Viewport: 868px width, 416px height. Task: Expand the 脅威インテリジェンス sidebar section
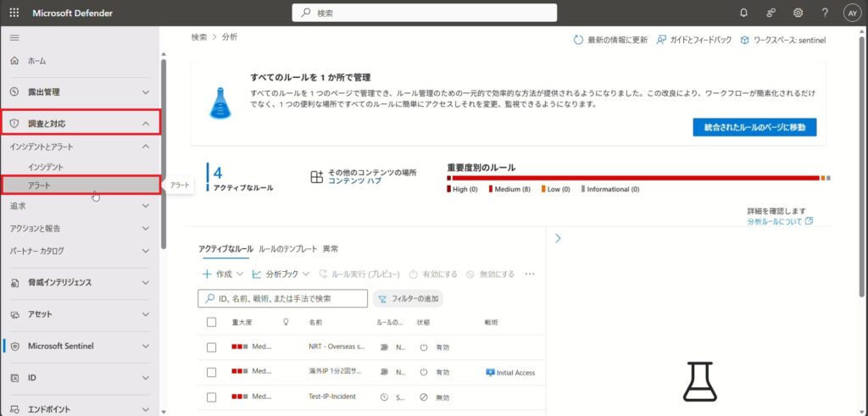80,282
